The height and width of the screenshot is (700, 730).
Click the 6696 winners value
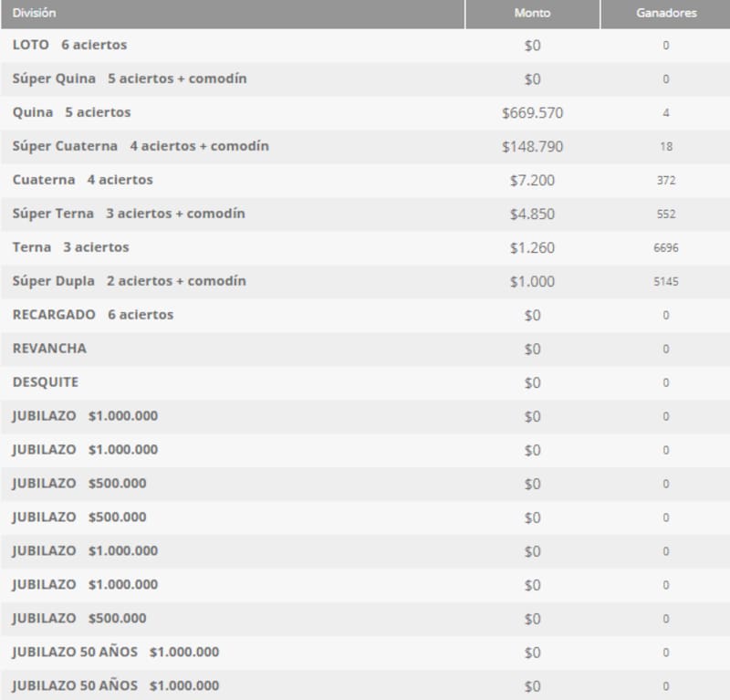click(665, 248)
